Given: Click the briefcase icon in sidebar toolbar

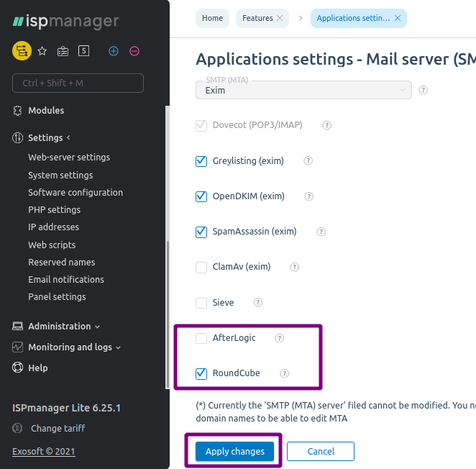Looking at the screenshot, I should click(63, 51).
